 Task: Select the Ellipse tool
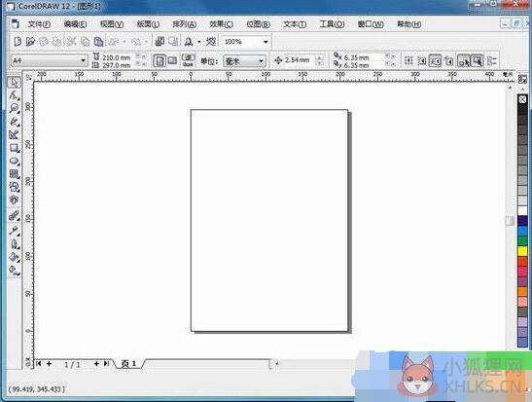[x=14, y=161]
